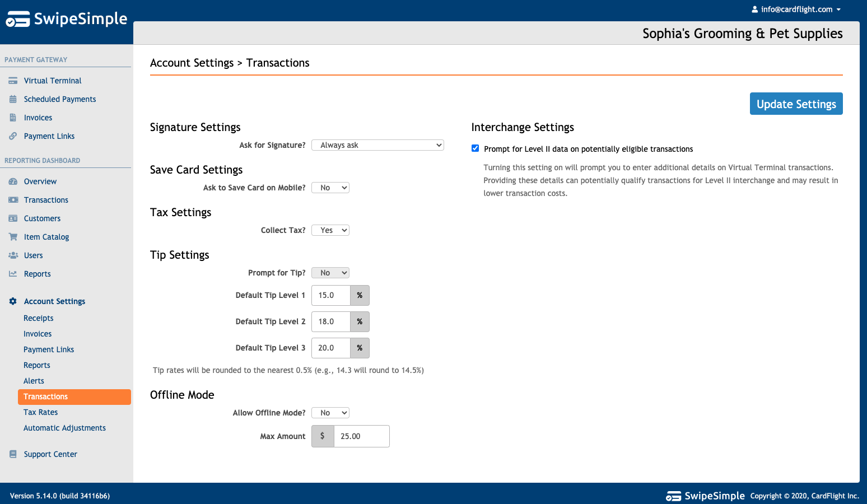Click the Default Tip Level 3 field
The width and height of the screenshot is (867, 504).
331,348
